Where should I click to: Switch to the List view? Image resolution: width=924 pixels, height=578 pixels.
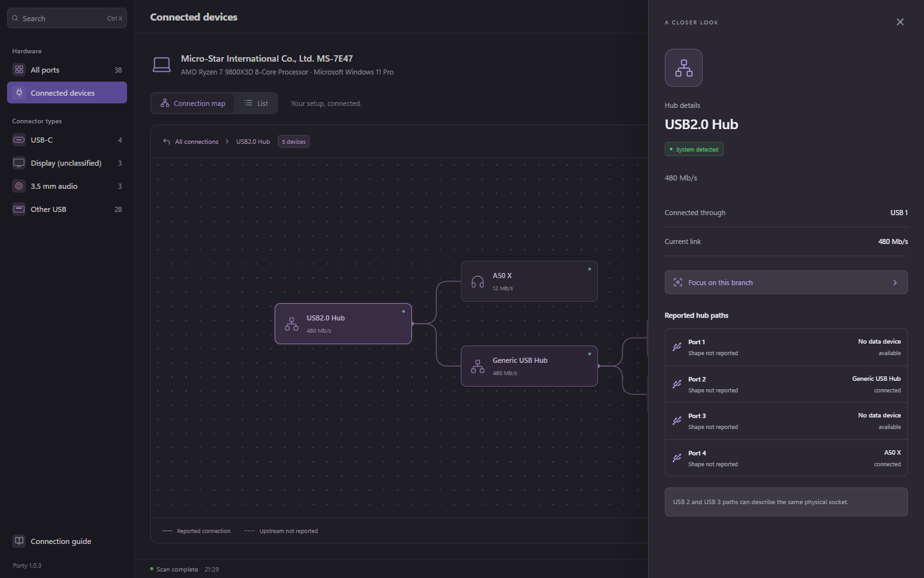[x=256, y=103]
